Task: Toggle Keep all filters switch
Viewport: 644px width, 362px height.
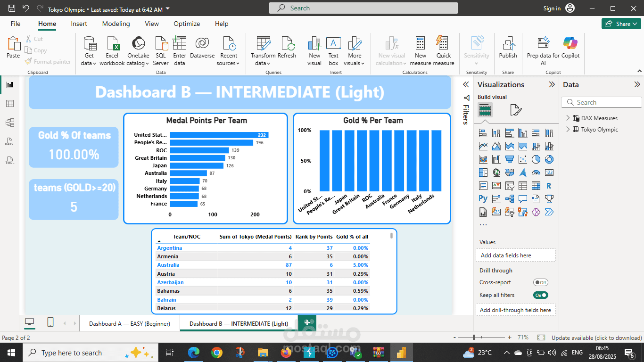Action: click(x=540, y=295)
